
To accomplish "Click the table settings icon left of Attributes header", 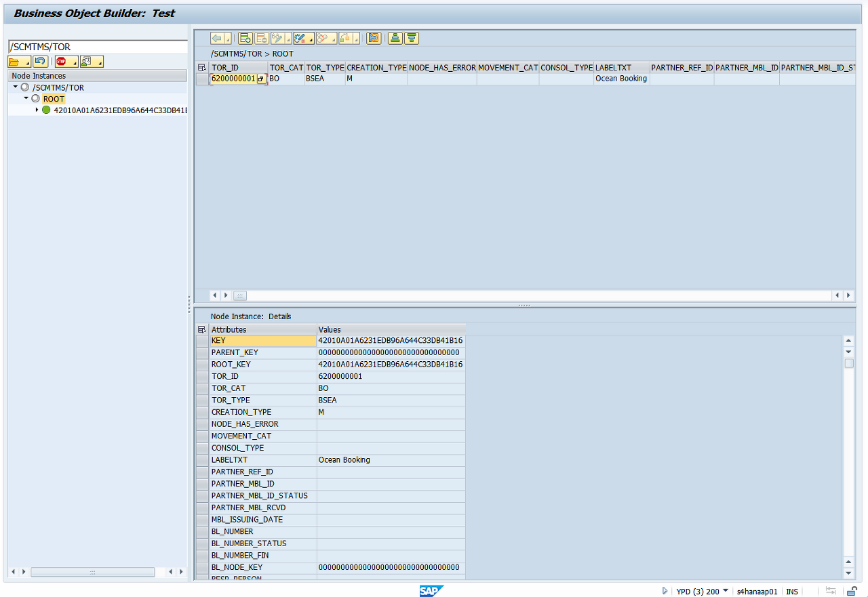I will pos(201,329).
